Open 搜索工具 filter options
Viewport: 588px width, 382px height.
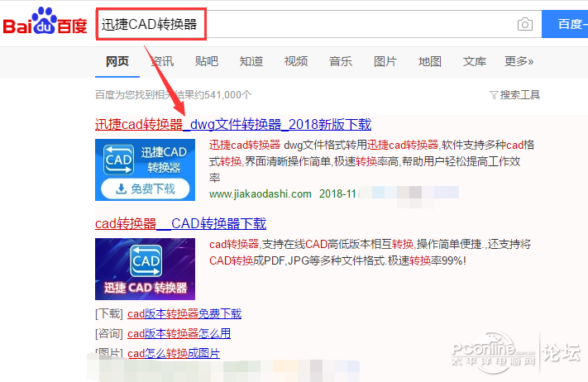point(515,95)
